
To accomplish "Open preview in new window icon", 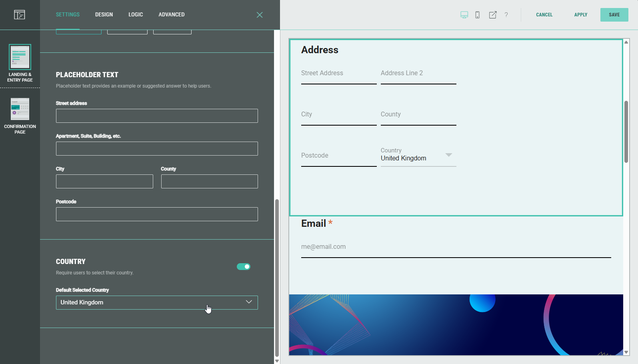I will 492,15.
